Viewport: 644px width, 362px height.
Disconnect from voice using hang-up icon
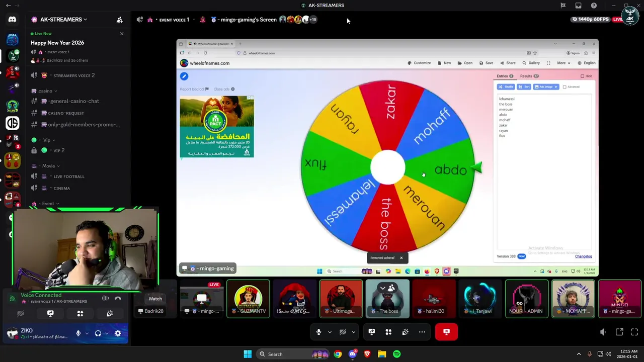[x=118, y=298]
